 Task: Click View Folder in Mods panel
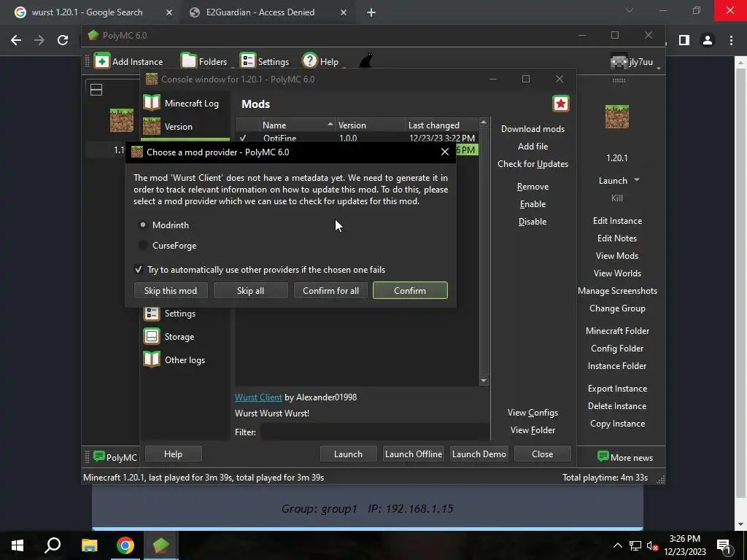[533, 430]
